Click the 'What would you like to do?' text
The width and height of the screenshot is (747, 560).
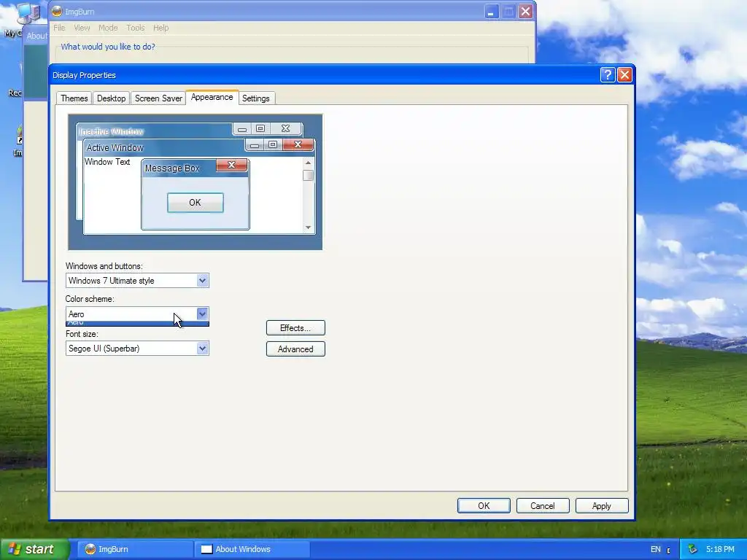point(108,47)
